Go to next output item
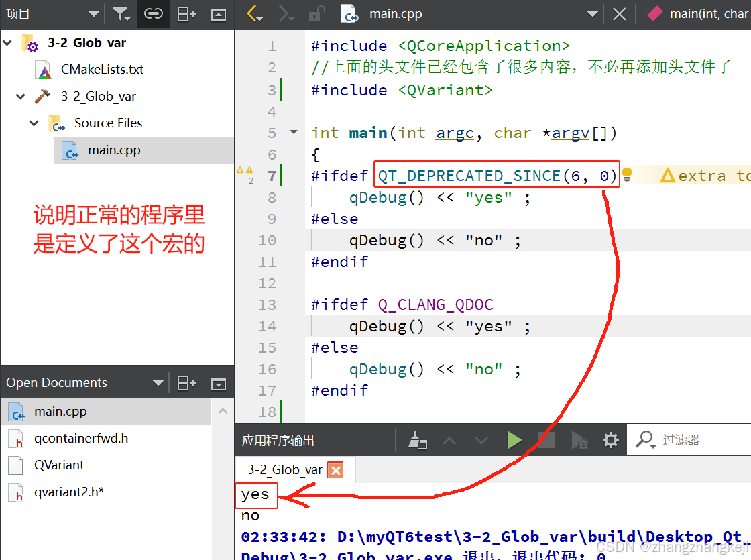The width and height of the screenshot is (751, 560). tap(481, 440)
